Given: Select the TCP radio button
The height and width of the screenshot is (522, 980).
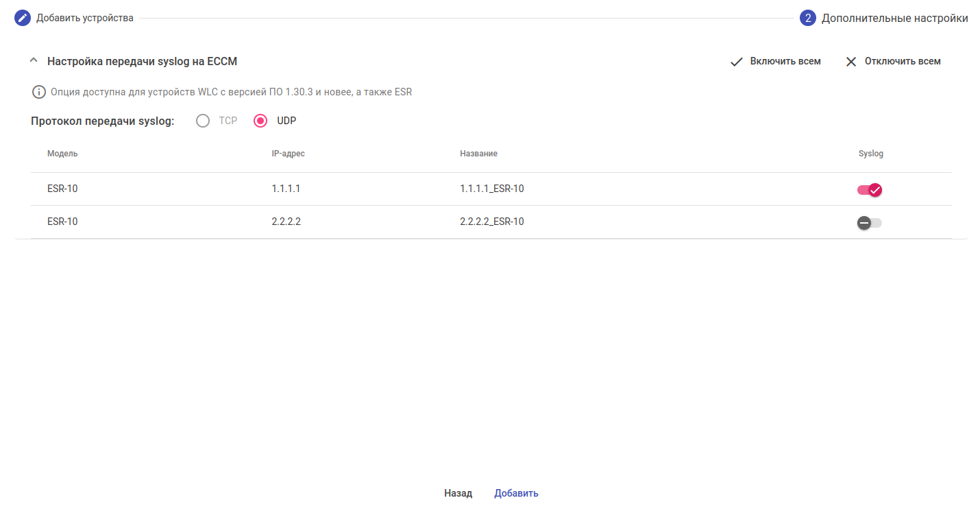Looking at the screenshot, I should point(203,121).
